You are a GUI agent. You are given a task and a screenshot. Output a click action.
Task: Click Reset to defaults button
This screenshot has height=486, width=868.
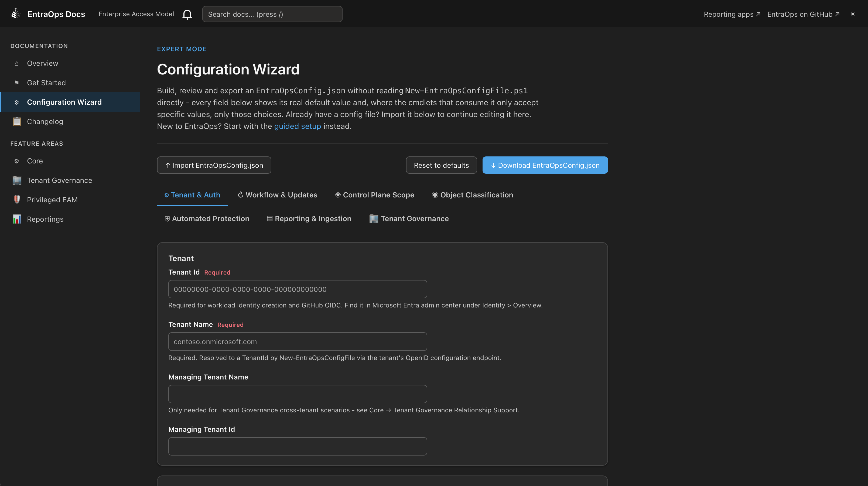click(441, 165)
